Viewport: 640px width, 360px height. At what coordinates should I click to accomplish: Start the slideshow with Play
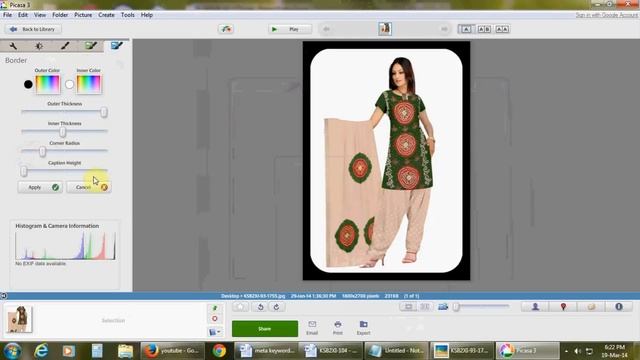(x=290, y=29)
